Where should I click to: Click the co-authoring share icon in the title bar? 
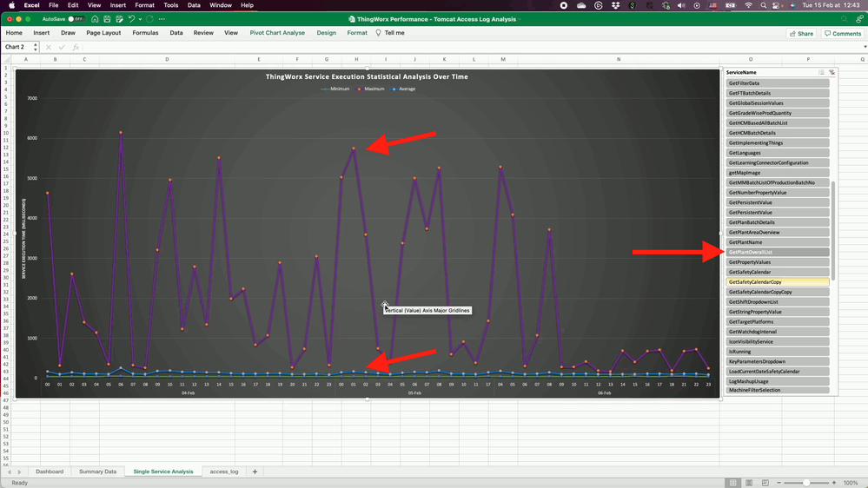(x=859, y=19)
